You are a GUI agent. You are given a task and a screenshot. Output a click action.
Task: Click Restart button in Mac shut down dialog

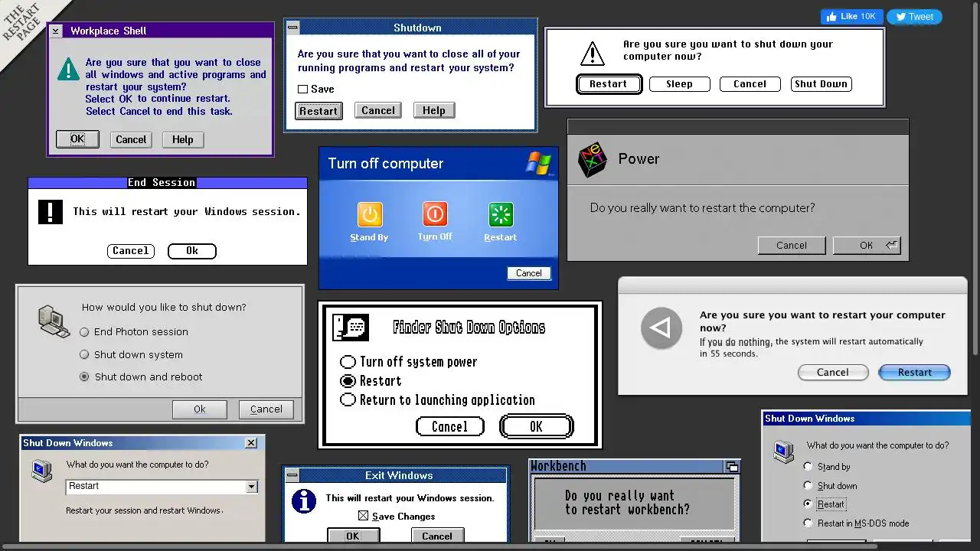coord(609,84)
